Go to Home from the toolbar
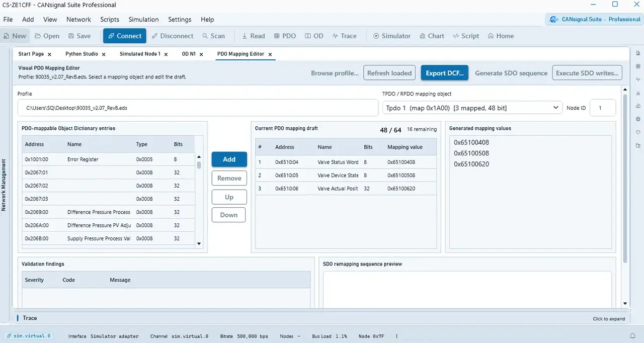The height and width of the screenshot is (343, 644). tap(501, 36)
